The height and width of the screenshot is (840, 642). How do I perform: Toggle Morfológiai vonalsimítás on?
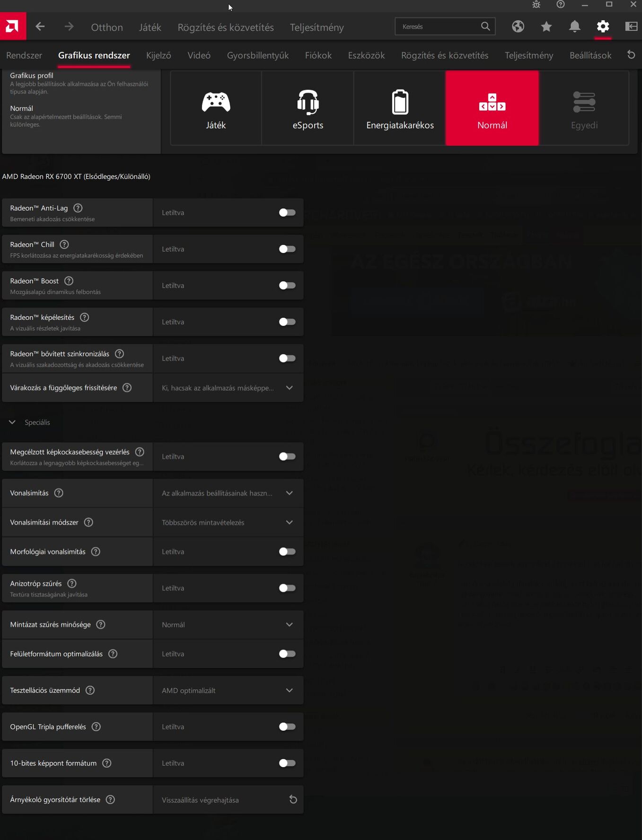pyautogui.click(x=287, y=551)
